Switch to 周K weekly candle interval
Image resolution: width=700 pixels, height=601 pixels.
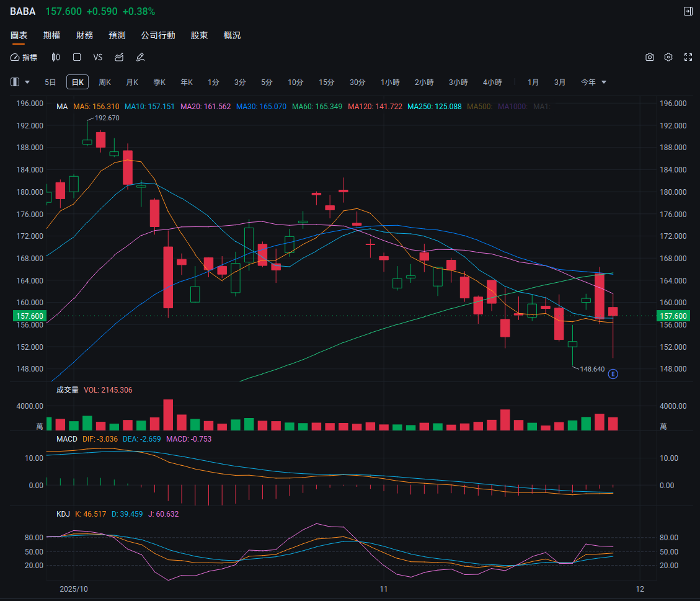pyautogui.click(x=105, y=82)
